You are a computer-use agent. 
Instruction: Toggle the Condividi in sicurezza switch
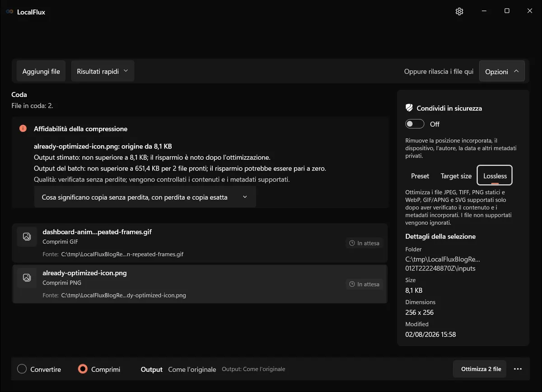pos(415,124)
